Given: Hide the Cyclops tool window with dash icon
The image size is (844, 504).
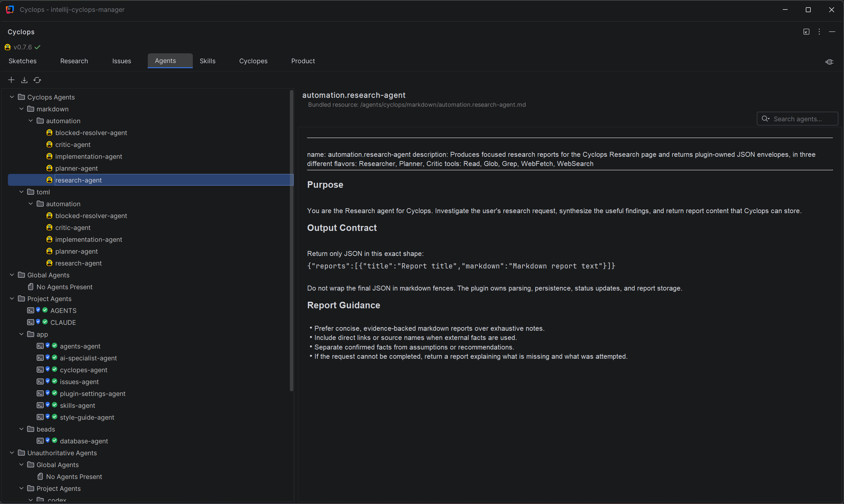Looking at the screenshot, I should tap(832, 32).
